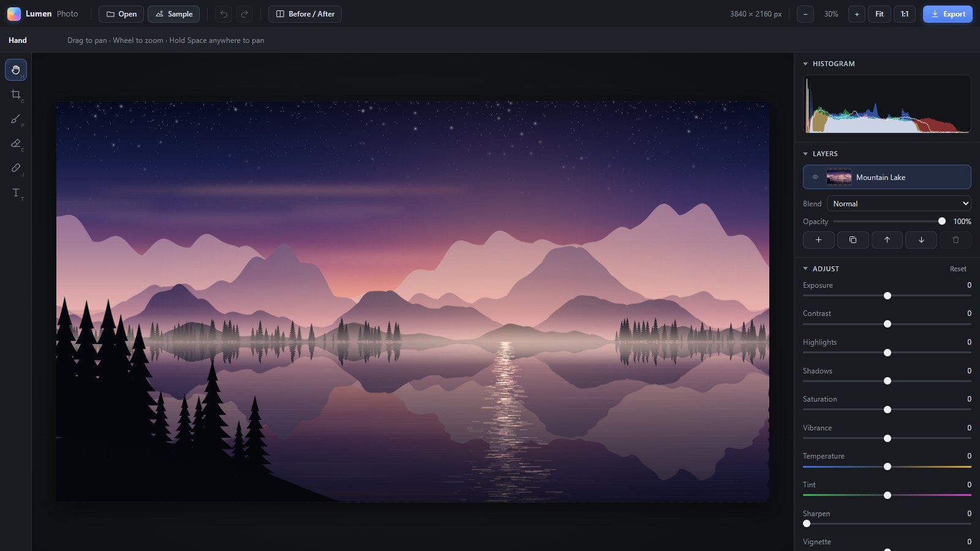This screenshot has width=980, height=551.
Task: Click the Redo arrow icon
Action: [244, 14]
